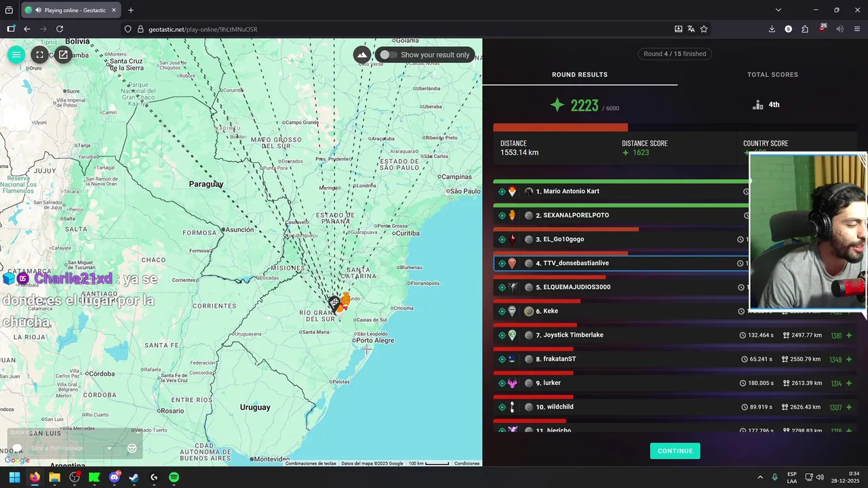Switch to TOTAL SCORES tab
Viewport: 868px width, 488px height.
(x=772, y=75)
